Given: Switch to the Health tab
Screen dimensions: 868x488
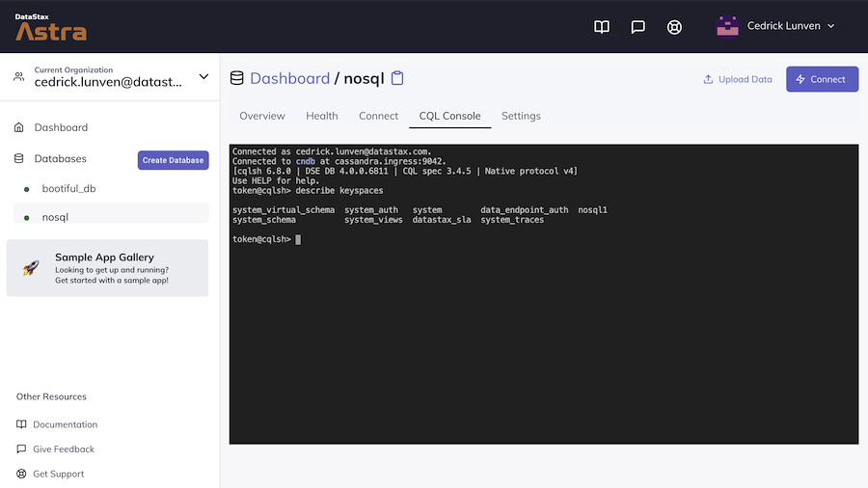Looking at the screenshot, I should pyautogui.click(x=321, y=116).
